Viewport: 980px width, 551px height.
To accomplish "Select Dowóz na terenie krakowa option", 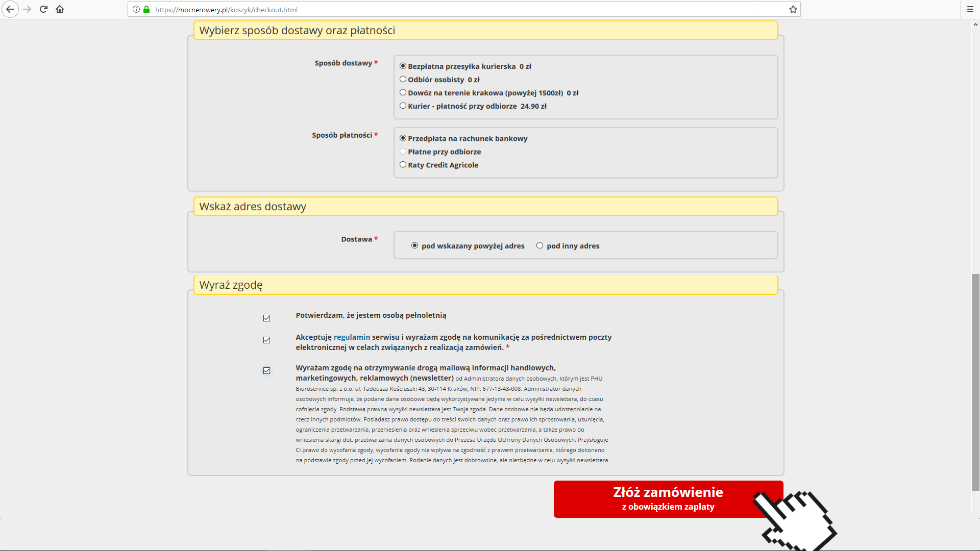I will (403, 92).
